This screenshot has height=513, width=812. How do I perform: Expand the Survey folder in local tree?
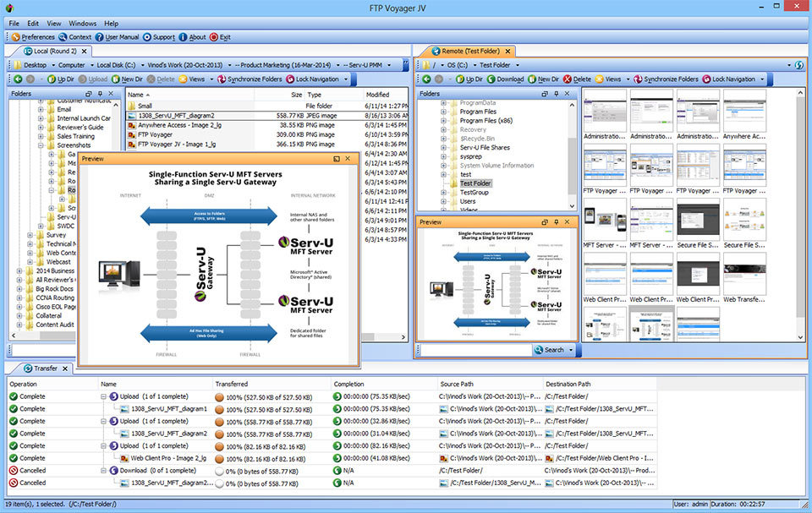tap(31, 236)
